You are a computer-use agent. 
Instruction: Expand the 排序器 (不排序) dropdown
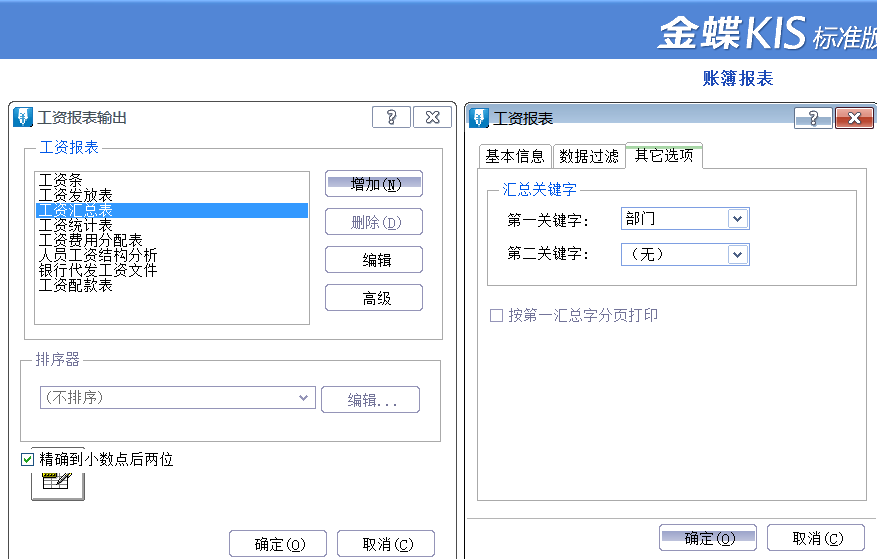pos(303,398)
